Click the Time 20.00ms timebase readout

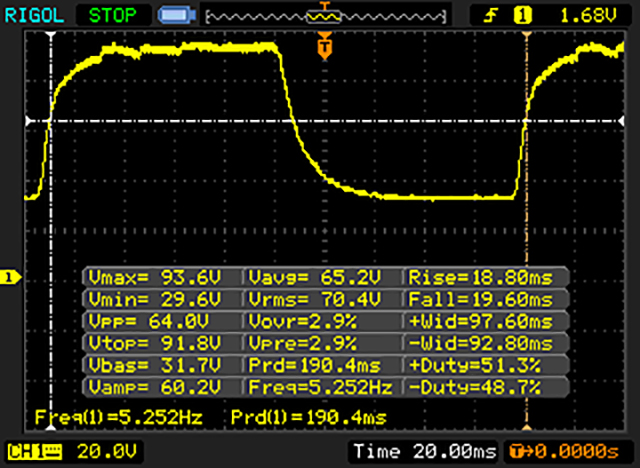tap(424, 452)
